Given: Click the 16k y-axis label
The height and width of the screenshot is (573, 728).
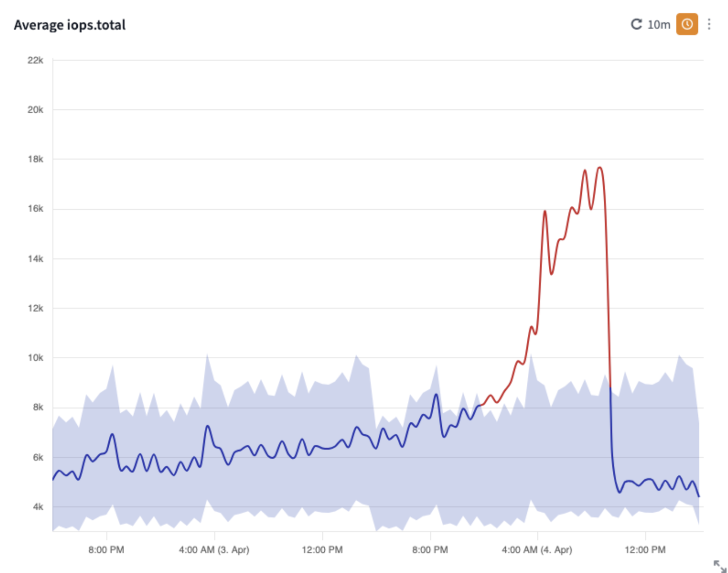Looking at the screenshot, I should click(x=35, y=209).
